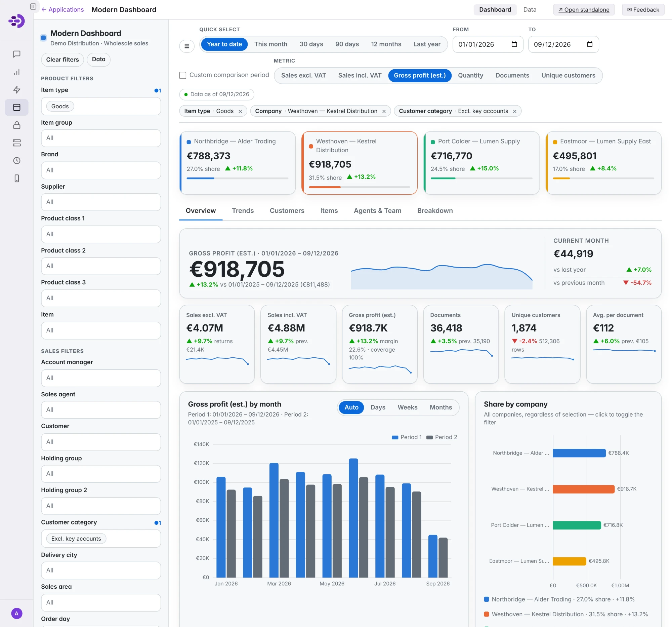Switch metric to Unique customers
Image resolution: width=672 pixels, height=627 pixels.
pos(568,75)
